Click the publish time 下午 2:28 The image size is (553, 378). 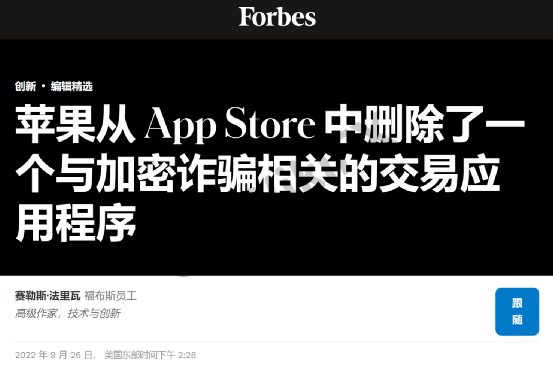pos(176,355)
